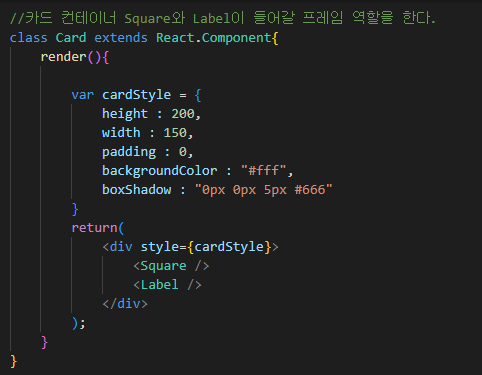Viewport: 482px width, 375px height.
Task: Click the "style" attribute on the div
Action: [159, 247]
